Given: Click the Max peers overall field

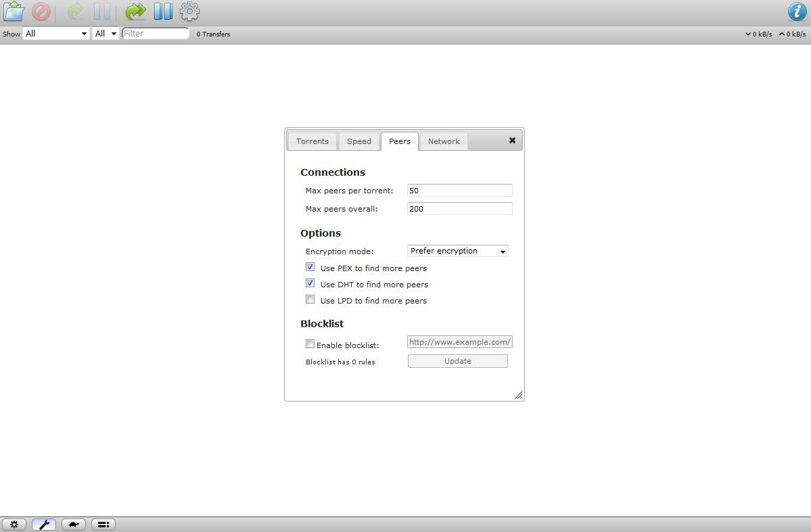Looking at the screenshot, I should tap(460, 208).
